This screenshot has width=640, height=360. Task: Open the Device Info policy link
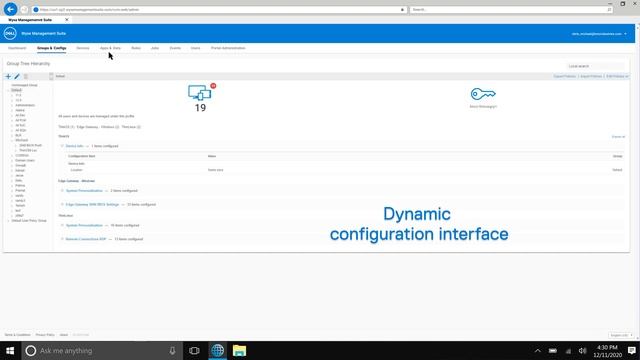[74, 146]
